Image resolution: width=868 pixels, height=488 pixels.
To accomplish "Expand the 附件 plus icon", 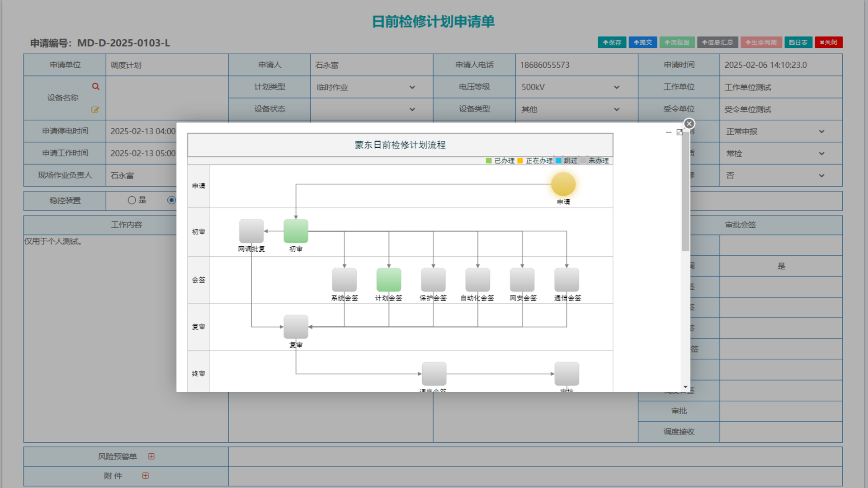I will click(145, 475).
